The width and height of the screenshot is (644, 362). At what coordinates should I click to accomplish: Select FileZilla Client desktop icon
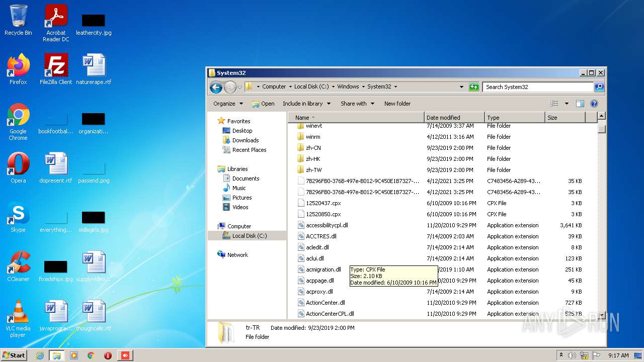pyautogui.click(x=56, y=69)
